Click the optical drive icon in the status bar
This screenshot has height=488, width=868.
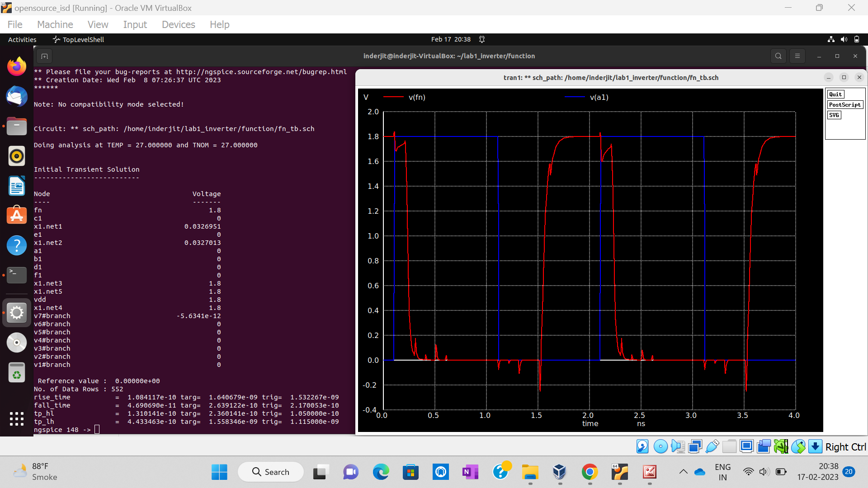(660, 446)
